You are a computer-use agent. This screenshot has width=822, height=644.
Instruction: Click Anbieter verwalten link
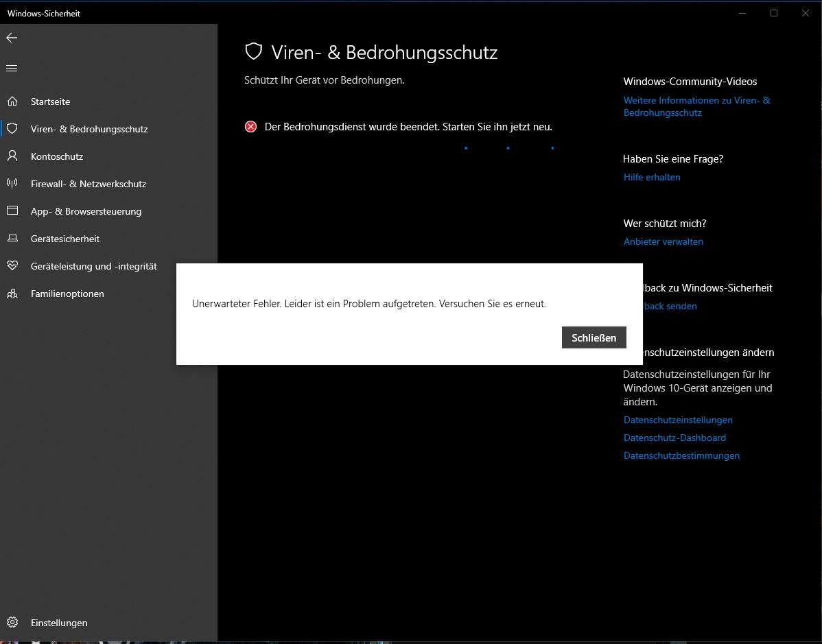663,241
